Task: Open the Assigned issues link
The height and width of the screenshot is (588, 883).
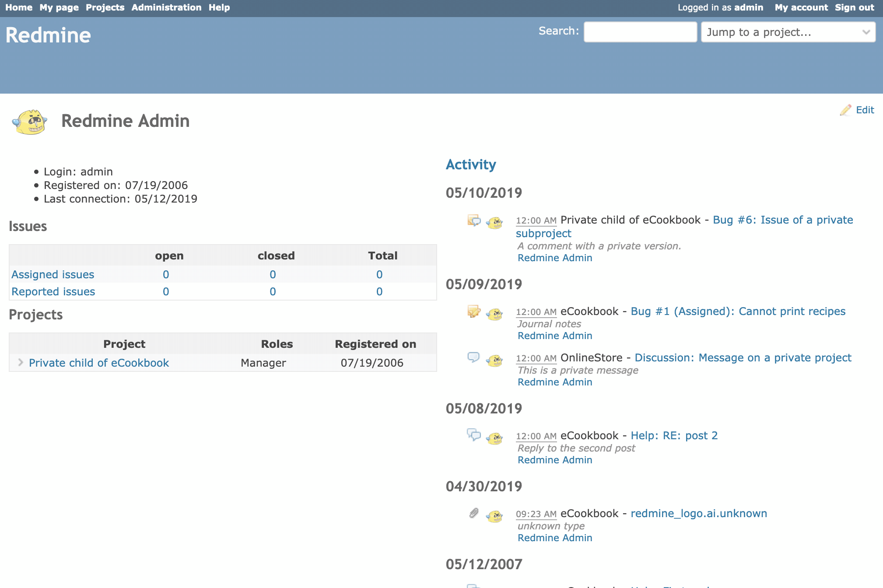Action: 53,274
